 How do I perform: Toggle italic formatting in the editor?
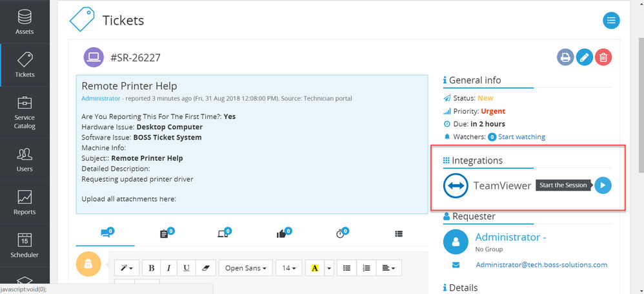[169, 268]
